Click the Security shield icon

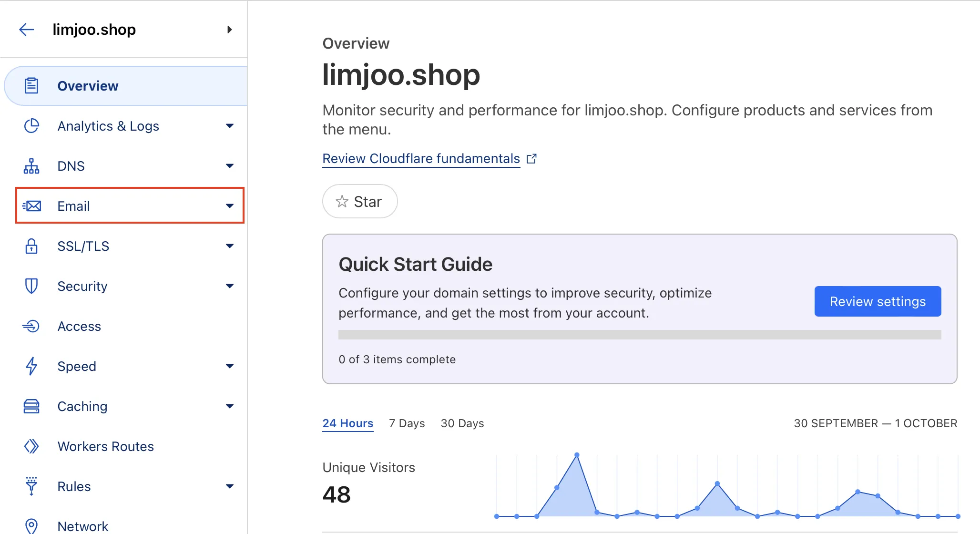coord(31,286)
